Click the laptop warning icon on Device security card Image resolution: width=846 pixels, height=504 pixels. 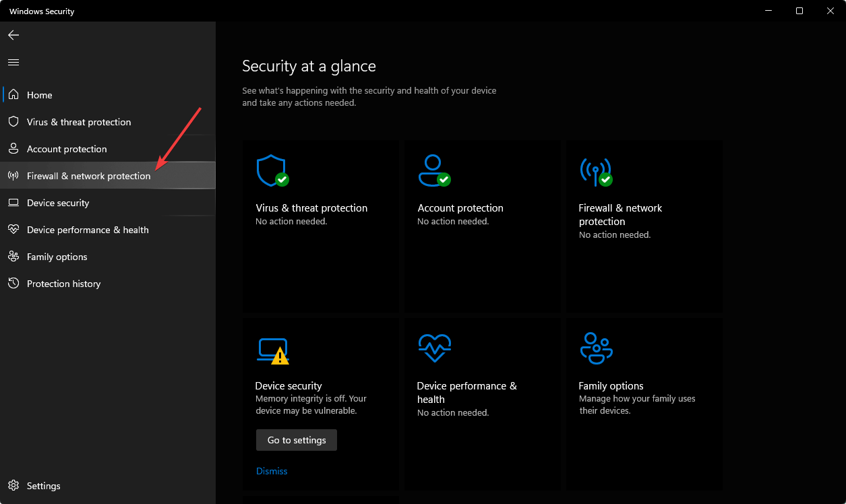pyautogui.click(x=273, y=351)
